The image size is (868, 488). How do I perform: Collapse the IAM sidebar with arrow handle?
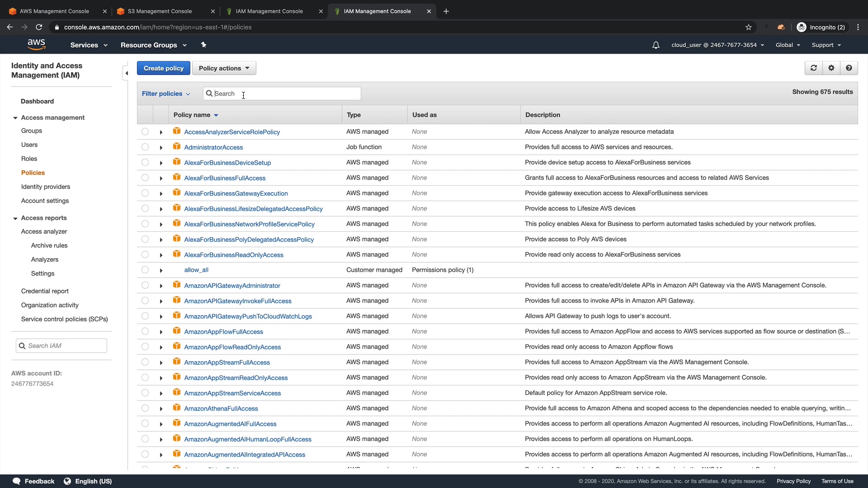tap(127, 73)
